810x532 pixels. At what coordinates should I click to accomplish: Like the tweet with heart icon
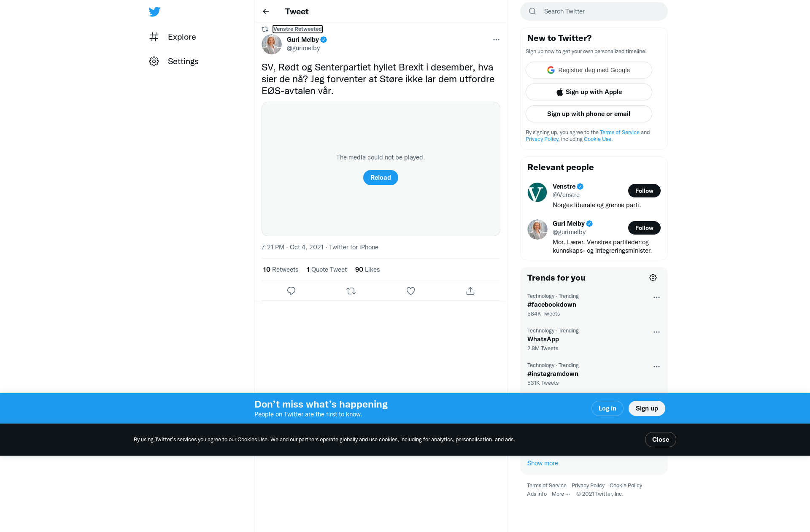[x=410, y=291]
